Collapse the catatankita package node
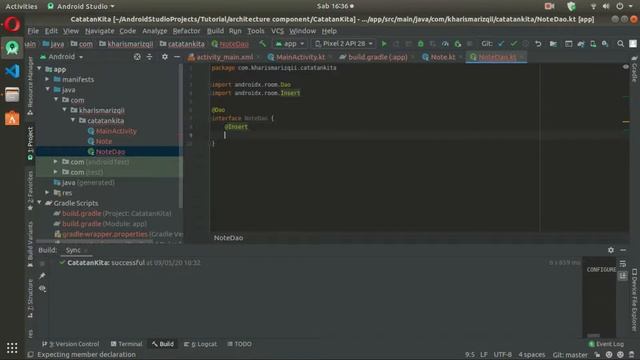 pos(73,120)
